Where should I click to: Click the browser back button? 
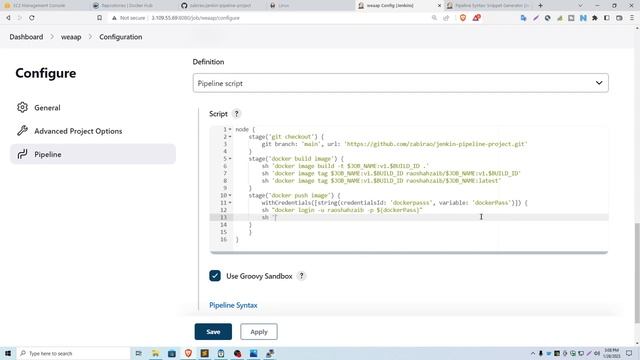[8, 18]
